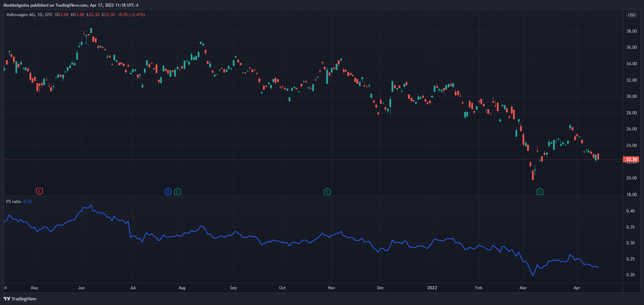The width and height of the screenshot is (644, 305).
Task: Click the red earnings E marker
Action: [x=40, y=191]
